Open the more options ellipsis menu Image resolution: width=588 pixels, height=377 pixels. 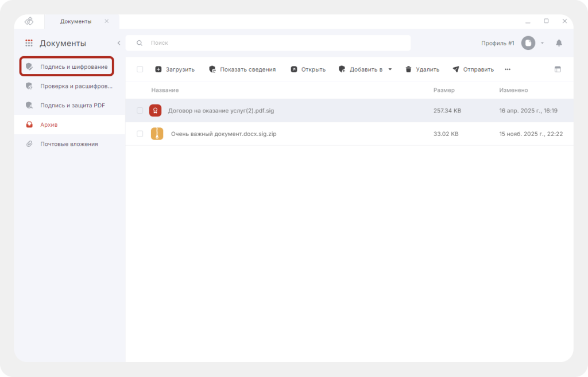[507, 69]
